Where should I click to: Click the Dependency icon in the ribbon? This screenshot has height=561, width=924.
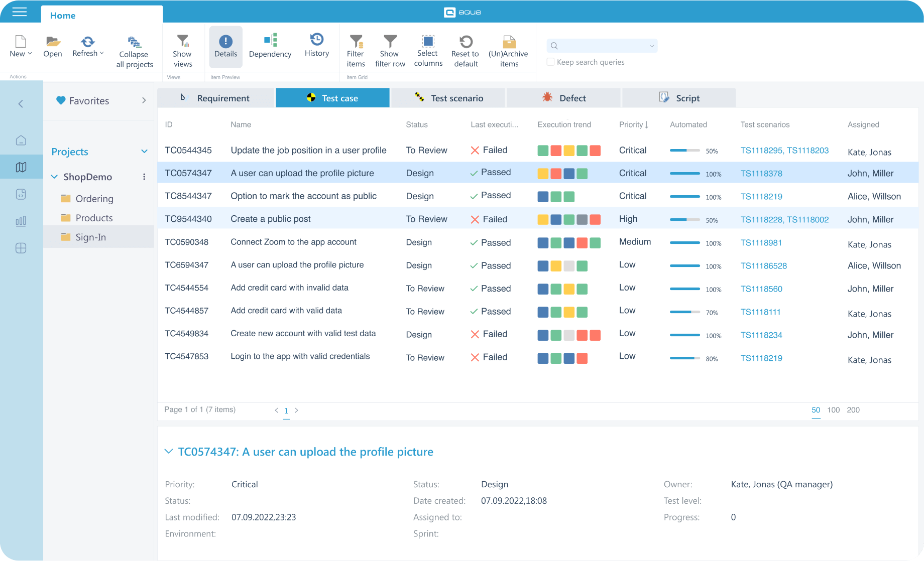click(x=270, y=40)
